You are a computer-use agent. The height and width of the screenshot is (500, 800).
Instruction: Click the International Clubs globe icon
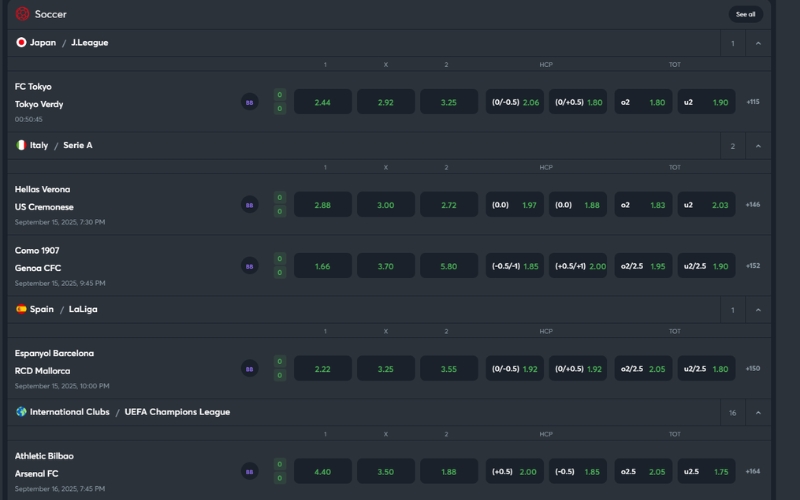coord(21,412)
